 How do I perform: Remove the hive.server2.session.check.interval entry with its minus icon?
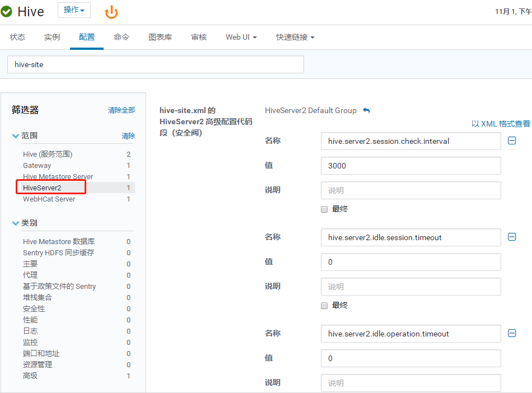512,141
